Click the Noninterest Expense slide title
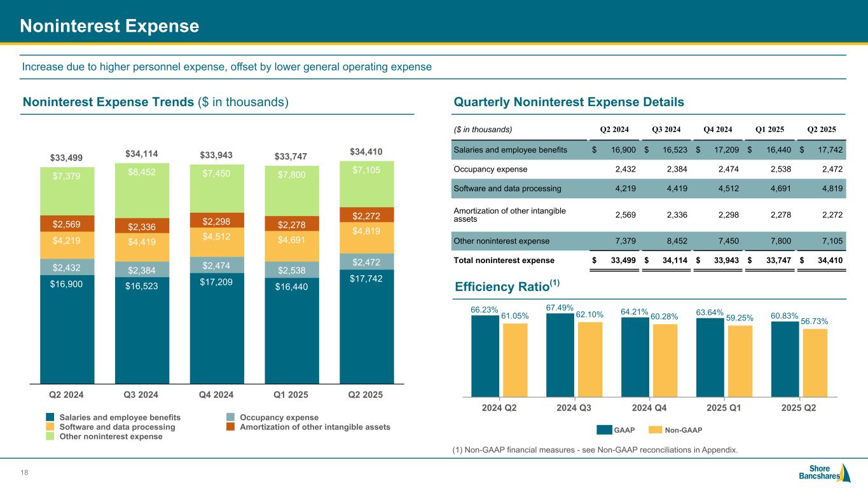The width and height of the screenshot is (868, 488). 109,26
